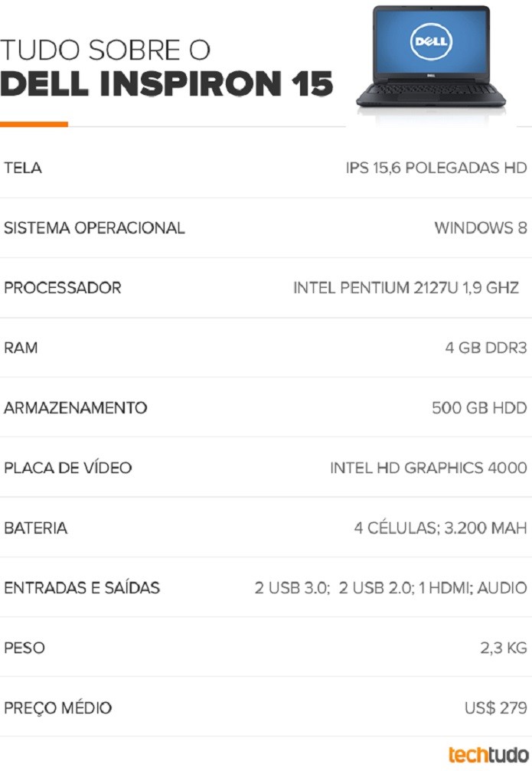Click the 2,3 KG weight value
The image size is (532, 771).
[x=504, y=648]
